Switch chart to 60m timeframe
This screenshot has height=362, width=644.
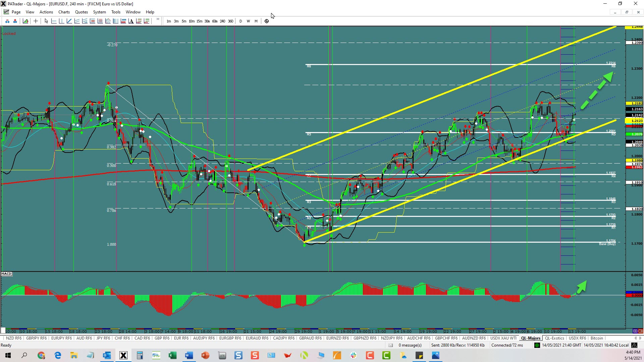[x=215, y=21]
